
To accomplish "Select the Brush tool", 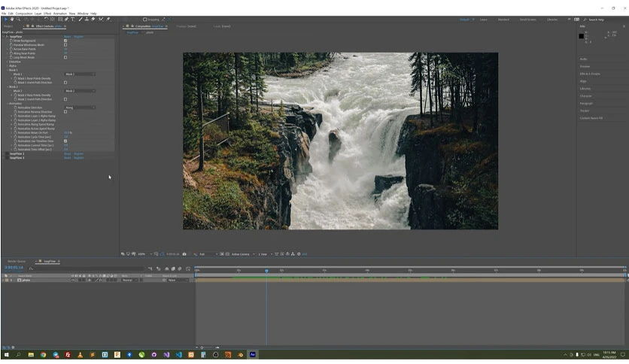I will (x=81, y=20).
